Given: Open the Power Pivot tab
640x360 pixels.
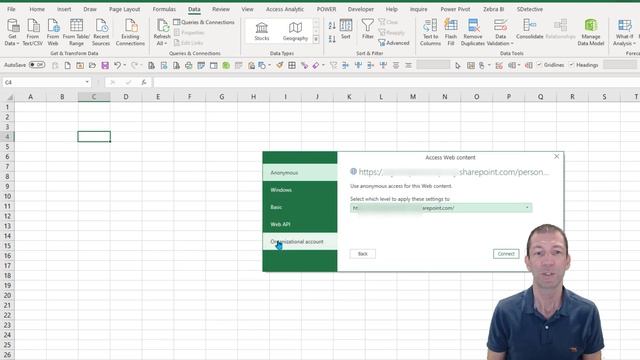Looking at the screenshot, I should click(455, 9).
